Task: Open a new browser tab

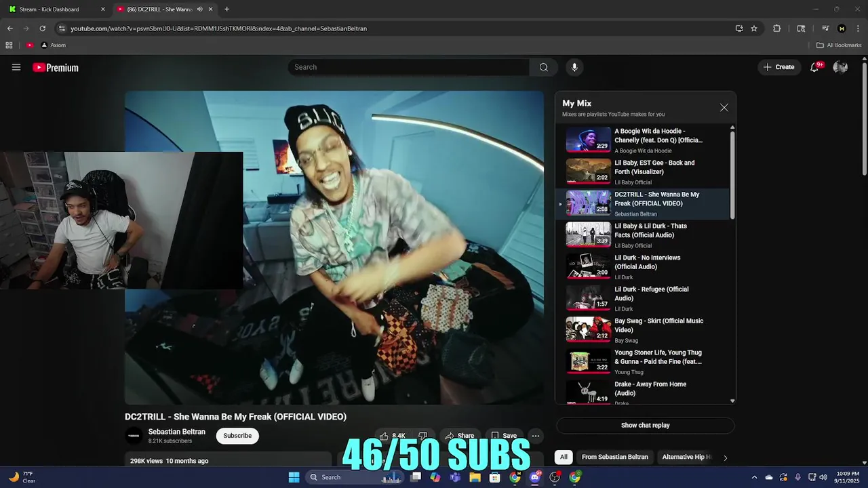Action: pyautogui.click(x=226, y=9)
